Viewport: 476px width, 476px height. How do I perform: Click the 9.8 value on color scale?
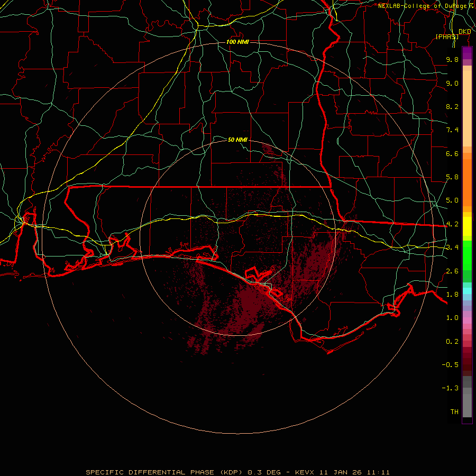[452, 59]
